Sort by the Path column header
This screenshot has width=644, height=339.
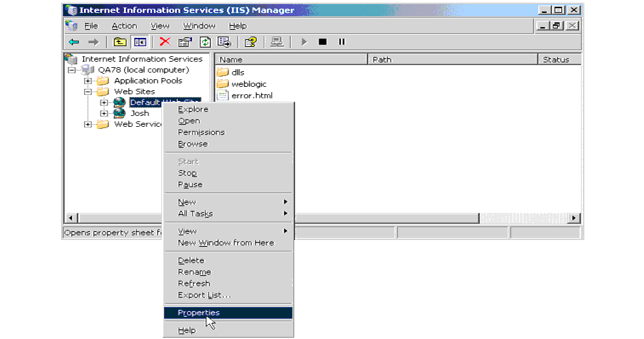[x=453, y=60]
